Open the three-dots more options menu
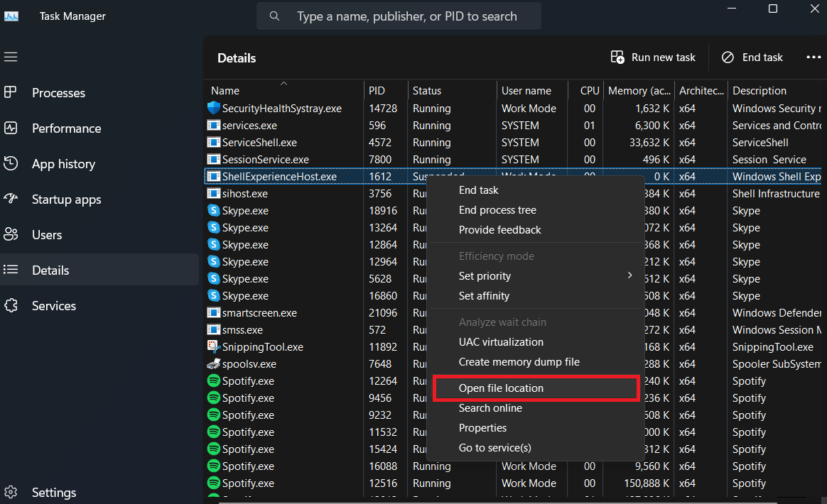Image resolution: width=827 pixels, height=504 pixels. coord(814,57)
